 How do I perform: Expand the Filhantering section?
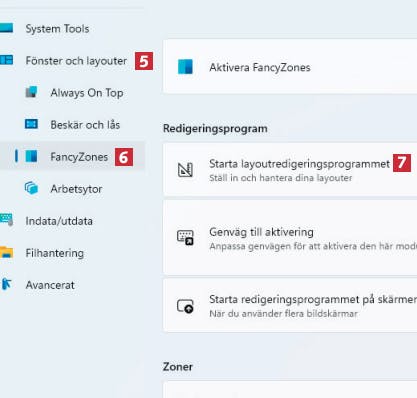tap(55, 253)
